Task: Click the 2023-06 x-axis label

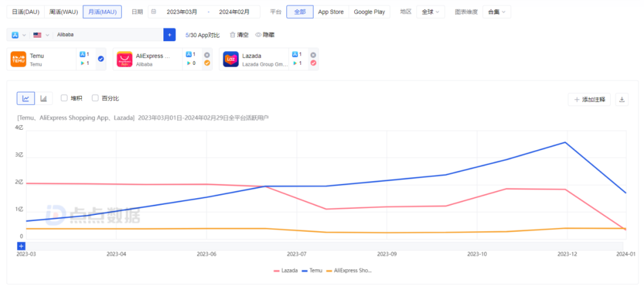Action: coord(206,254)
